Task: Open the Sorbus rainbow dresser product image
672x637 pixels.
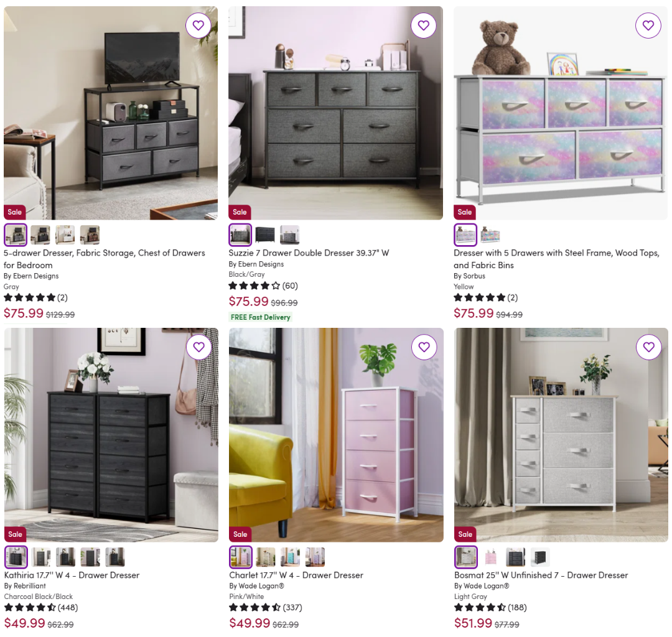Action: click(x=561, y=113)
